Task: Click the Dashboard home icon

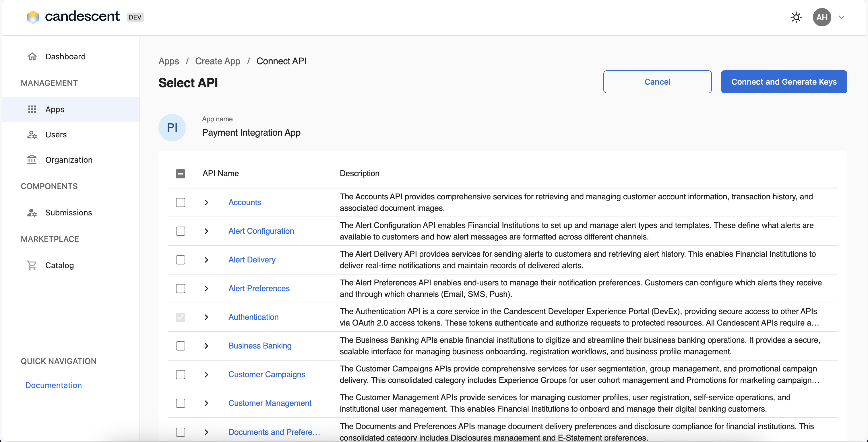Action: coord(32,57)
